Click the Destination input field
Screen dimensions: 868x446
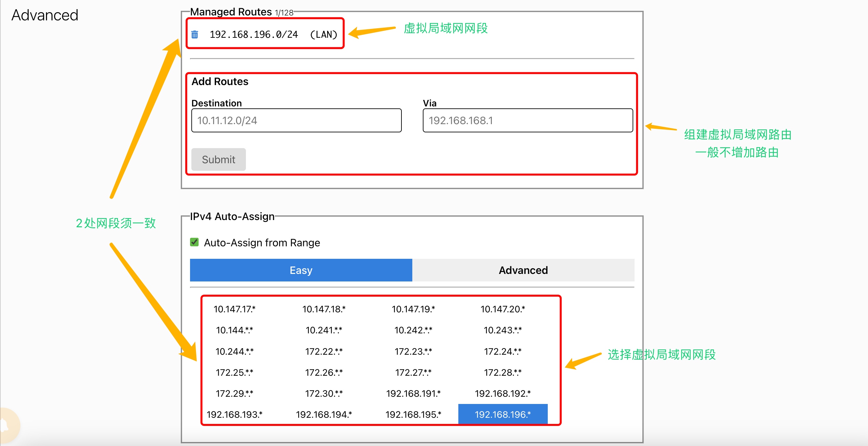tap(296, 121)
